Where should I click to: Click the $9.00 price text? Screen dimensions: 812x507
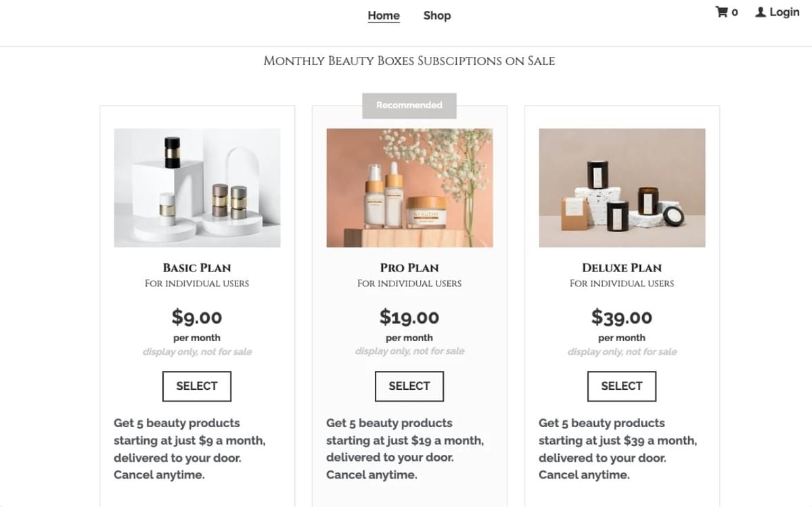197,317
